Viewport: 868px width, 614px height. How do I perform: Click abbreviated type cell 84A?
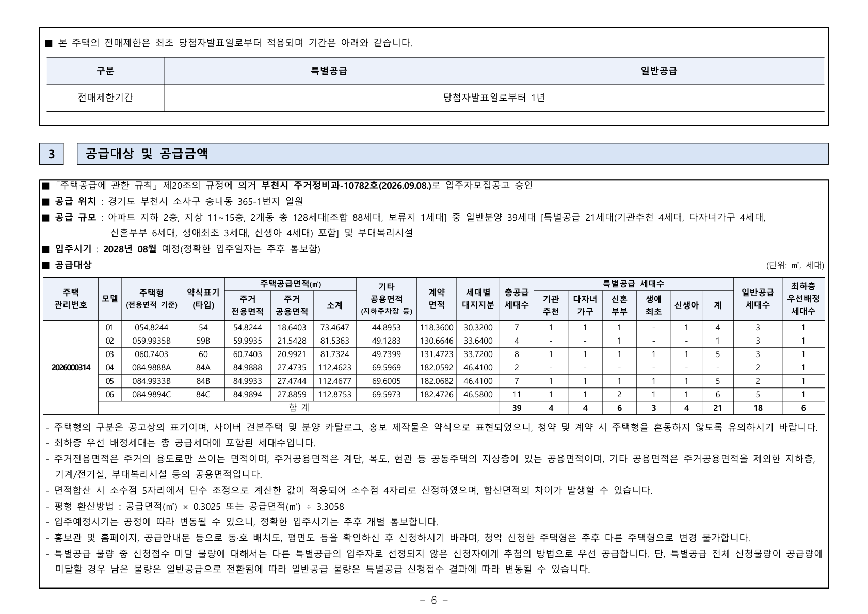click(x=203, y=367)
